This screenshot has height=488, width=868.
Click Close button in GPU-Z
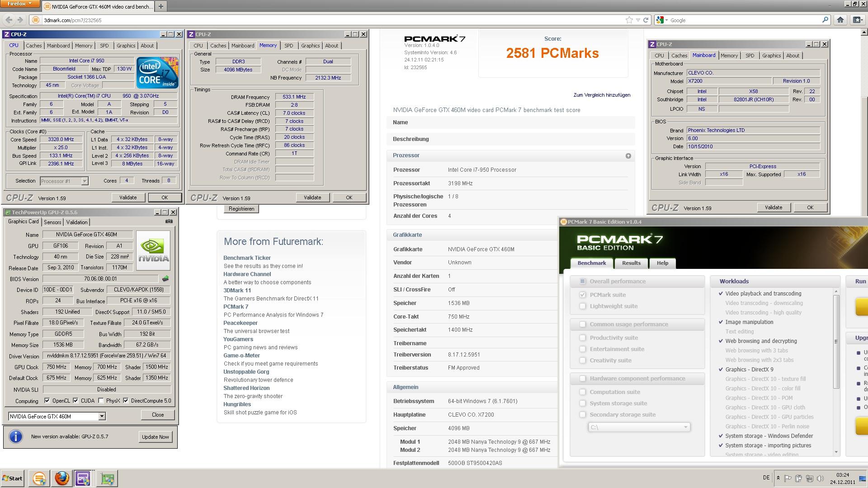[x=158, y=414]
